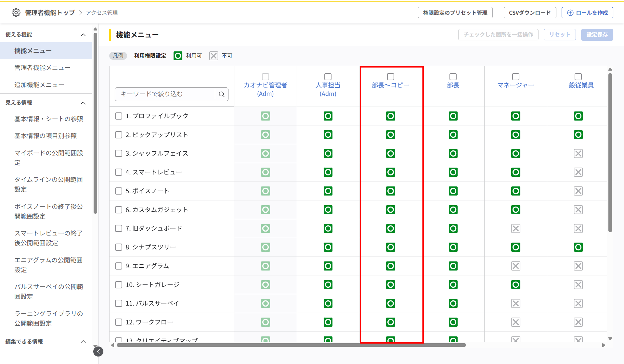Open タイムラインの公開範囲設定 in the sidebar
Image resolution: width=624 pixels, height=364 pixels.
pyautogui.click(x=49, y=184)
